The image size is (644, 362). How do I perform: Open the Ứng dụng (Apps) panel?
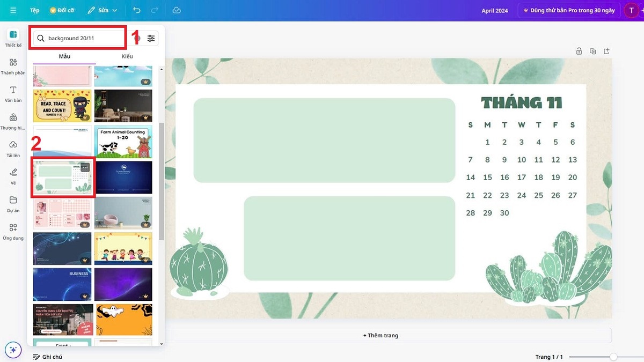(x=12, y=231)
